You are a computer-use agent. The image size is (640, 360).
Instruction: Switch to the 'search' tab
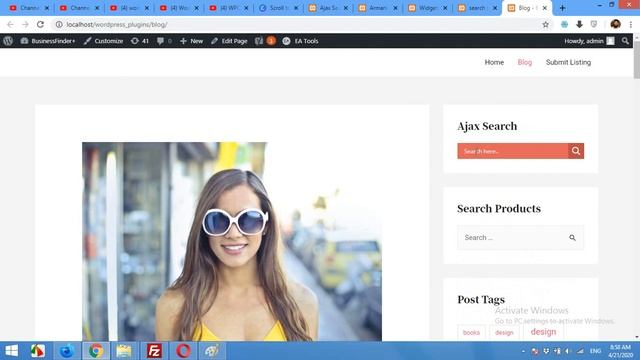point(478,8)
